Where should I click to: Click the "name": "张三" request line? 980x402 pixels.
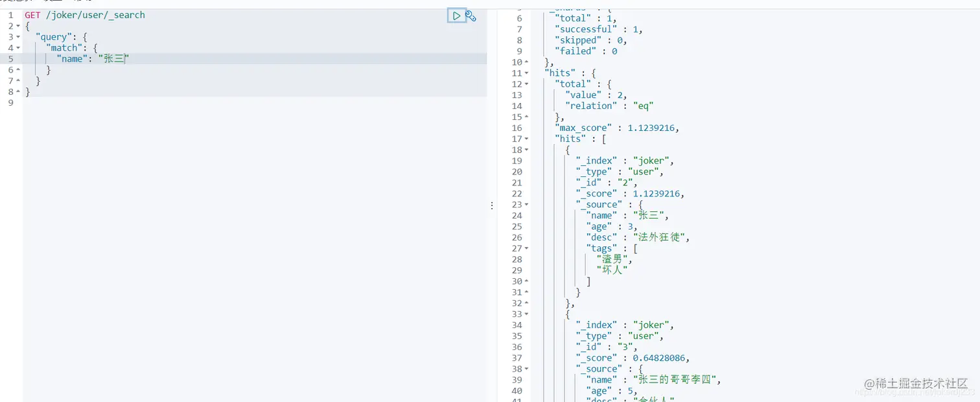point(93,59)
